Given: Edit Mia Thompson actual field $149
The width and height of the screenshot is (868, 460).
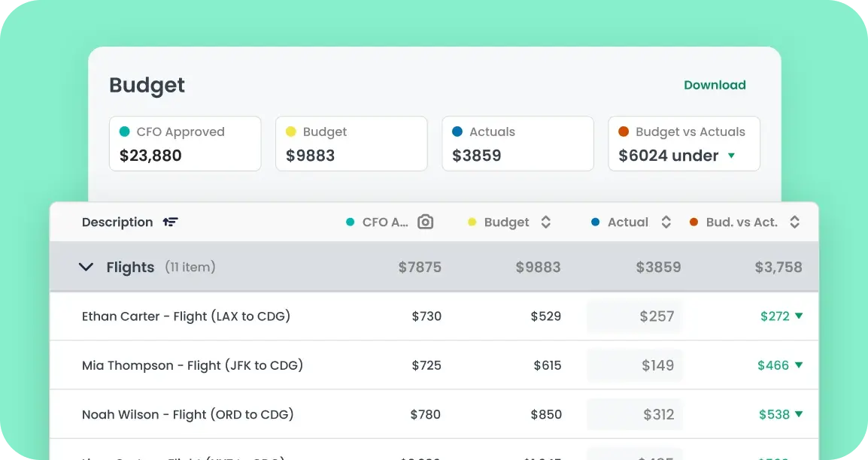Looking at the screenshot, I should coord(635,365).
